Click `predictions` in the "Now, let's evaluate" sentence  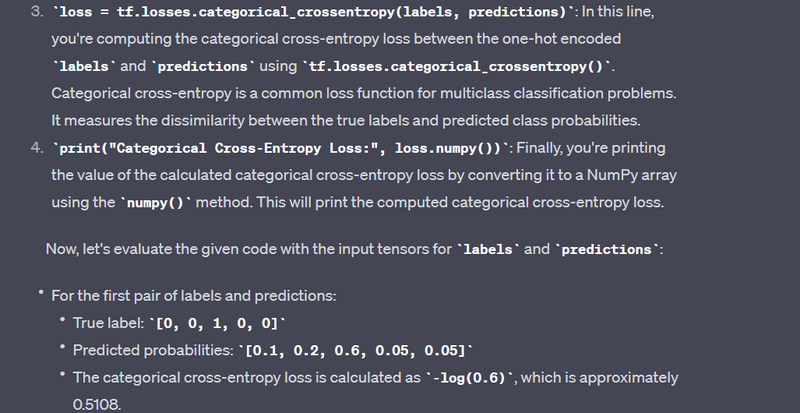coord(607,249)
